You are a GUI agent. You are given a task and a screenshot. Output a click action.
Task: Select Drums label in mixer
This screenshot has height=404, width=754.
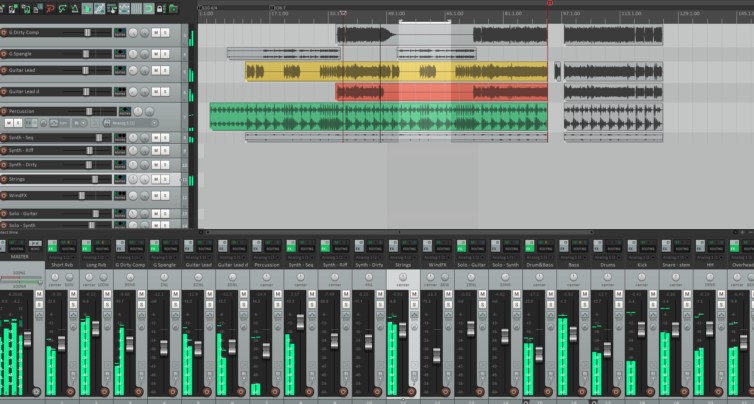tap(608, 265)
